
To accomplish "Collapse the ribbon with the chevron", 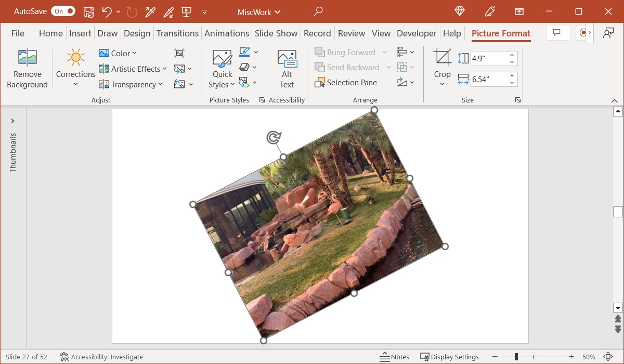I will coord(614,100).
